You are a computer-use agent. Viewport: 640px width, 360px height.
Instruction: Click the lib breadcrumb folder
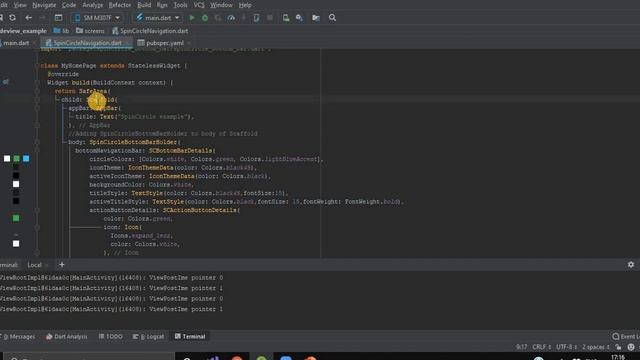pyautogui.click(x=61, y=31)
